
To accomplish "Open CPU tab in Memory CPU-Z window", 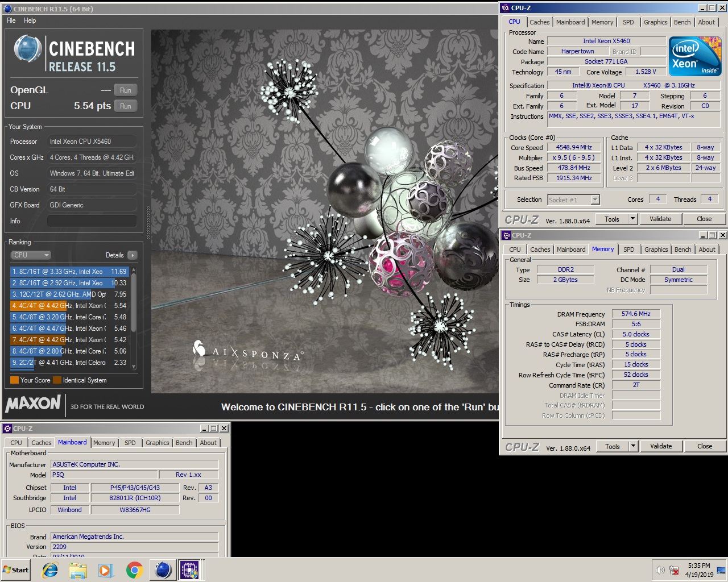I will click(515, 250).
